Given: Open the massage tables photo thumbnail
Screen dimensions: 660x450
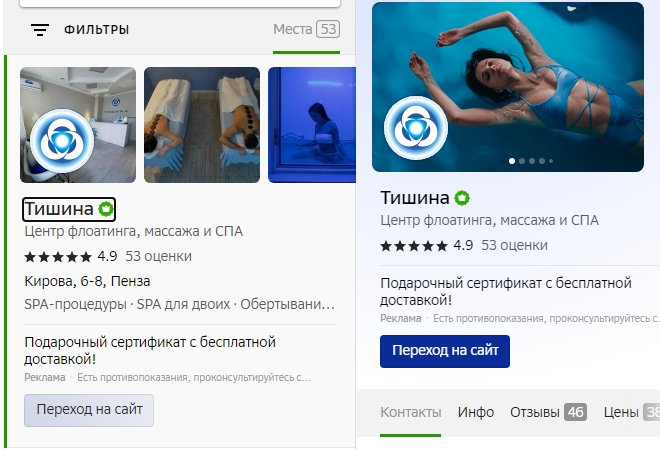Looking at the screenshot, I should coord(202,125).
